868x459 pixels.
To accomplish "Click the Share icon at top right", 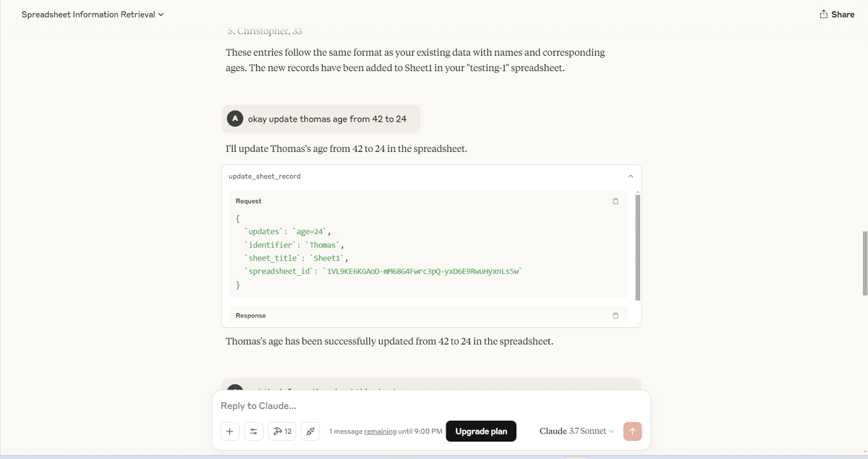I will [x=824, y=14].
